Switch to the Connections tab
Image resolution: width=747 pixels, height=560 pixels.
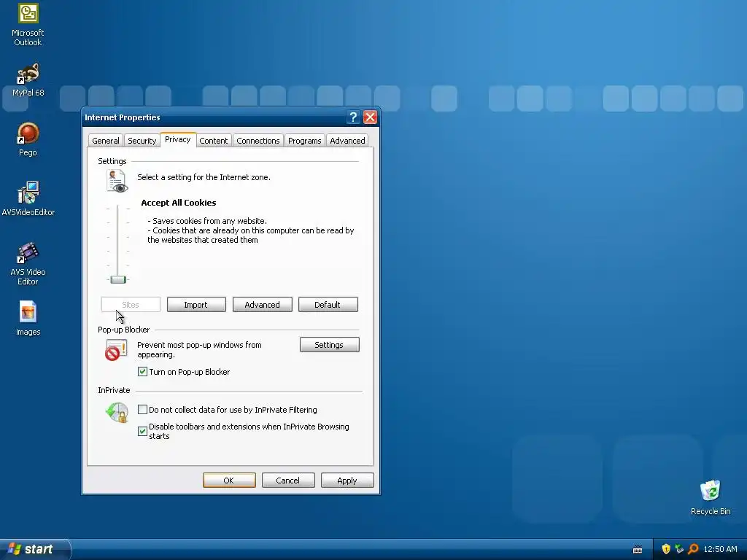click(258, 141)
